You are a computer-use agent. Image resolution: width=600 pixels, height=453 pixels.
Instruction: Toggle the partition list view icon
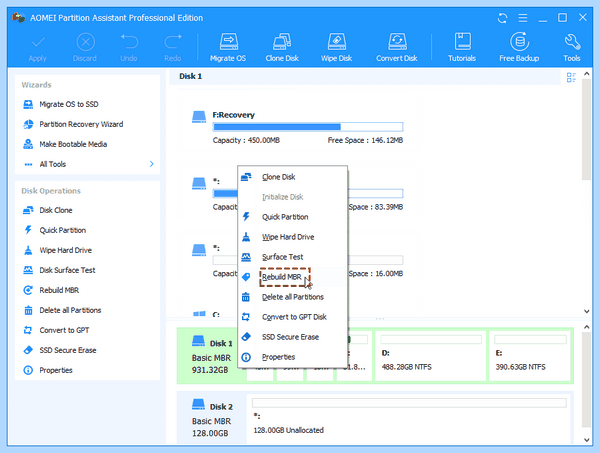(571, 77)
